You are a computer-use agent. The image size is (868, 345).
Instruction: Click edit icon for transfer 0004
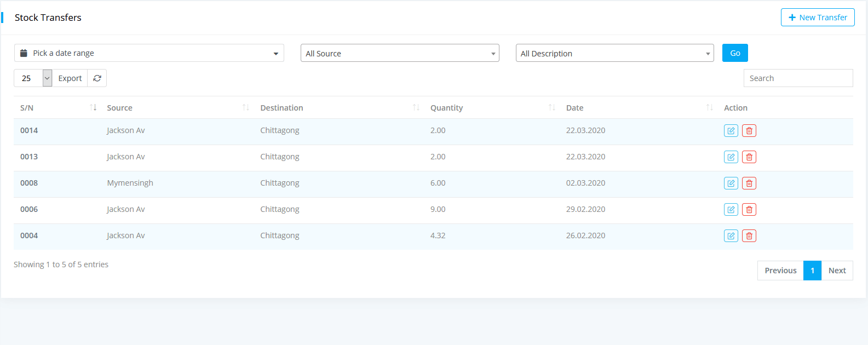[731, 236]
